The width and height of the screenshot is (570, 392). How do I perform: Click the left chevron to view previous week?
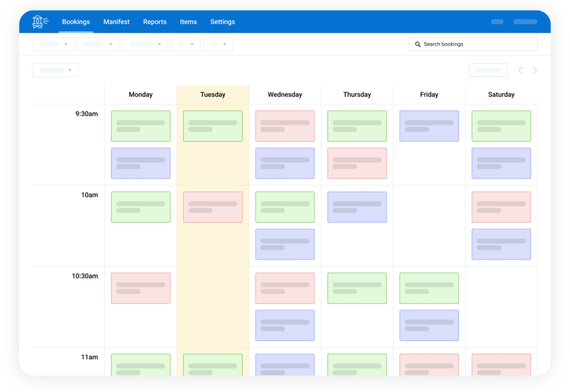[520, 70]
